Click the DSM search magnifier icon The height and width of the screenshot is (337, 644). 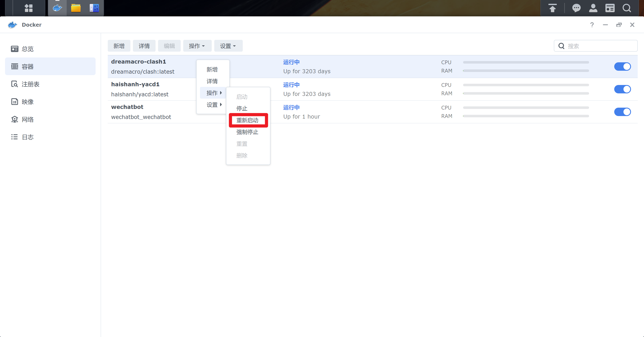(627, 8)
